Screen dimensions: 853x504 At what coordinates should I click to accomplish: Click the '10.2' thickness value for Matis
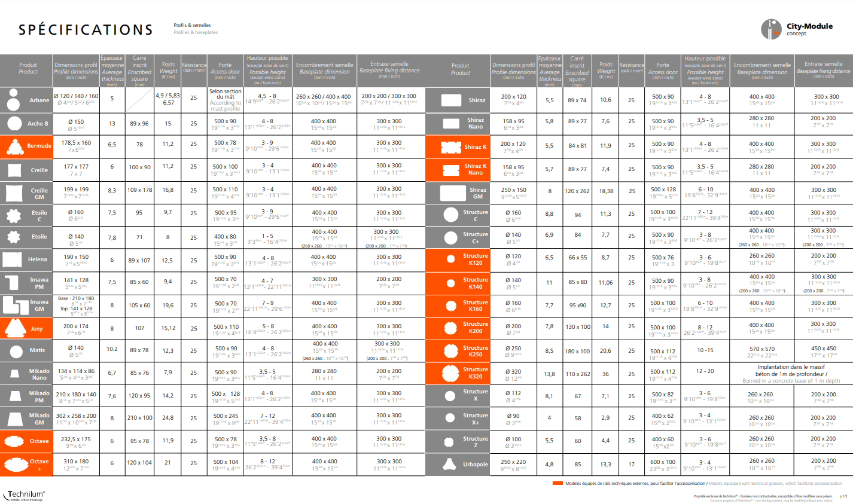click(x=112, y=349)
